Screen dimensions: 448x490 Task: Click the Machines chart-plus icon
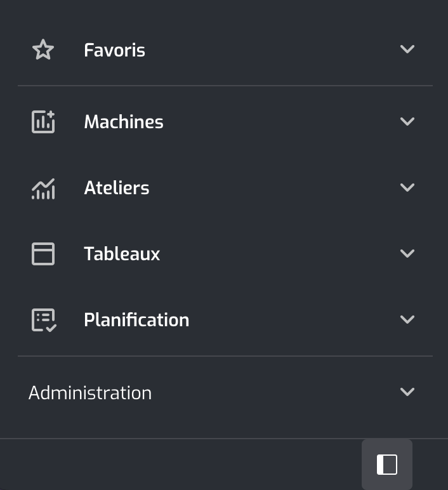43,122
